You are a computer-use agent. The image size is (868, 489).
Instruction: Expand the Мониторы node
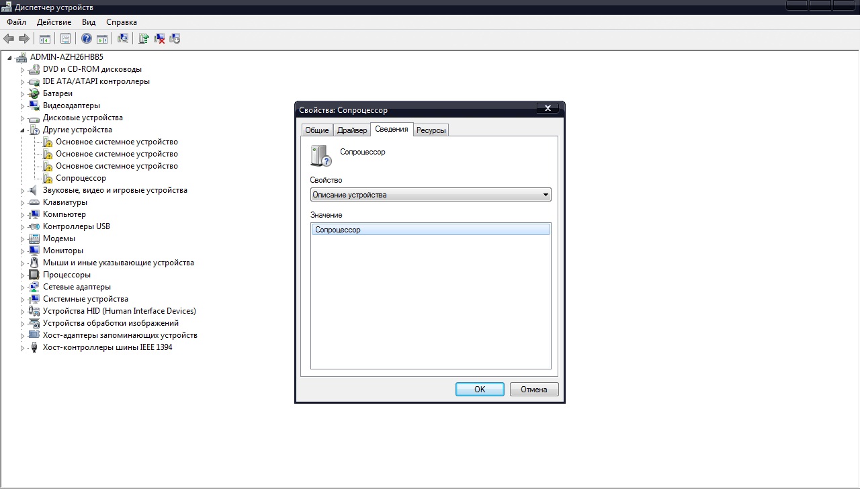[x=22, y=251]
